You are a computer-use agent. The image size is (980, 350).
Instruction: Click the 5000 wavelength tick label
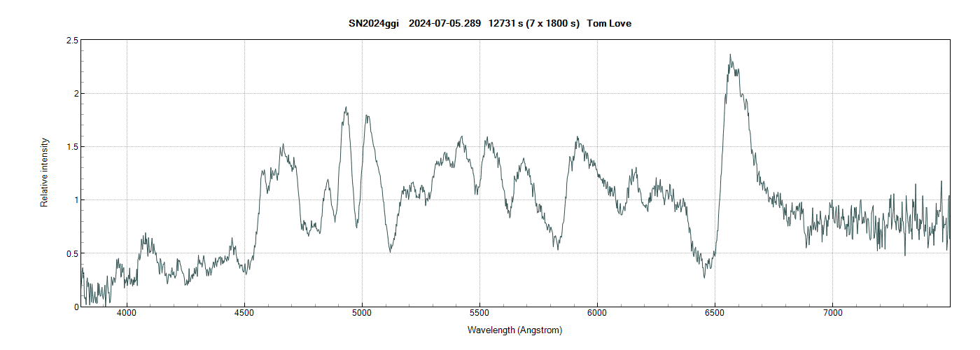coord(362,314)
